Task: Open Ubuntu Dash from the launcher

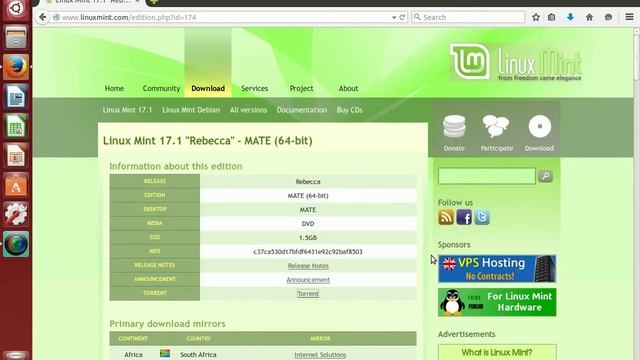Action: 16,8
